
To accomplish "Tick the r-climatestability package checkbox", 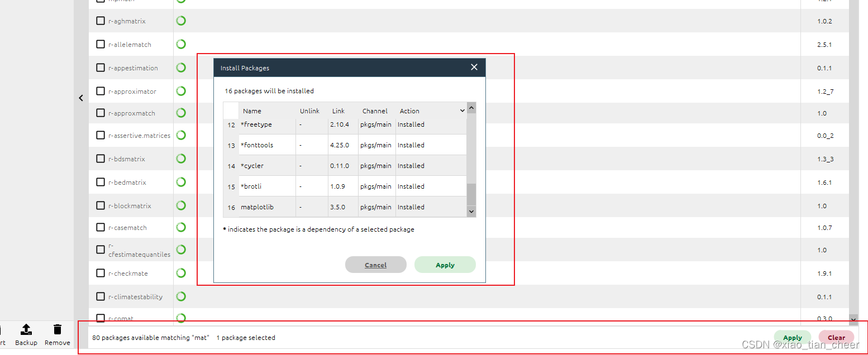I will [101, 296].
